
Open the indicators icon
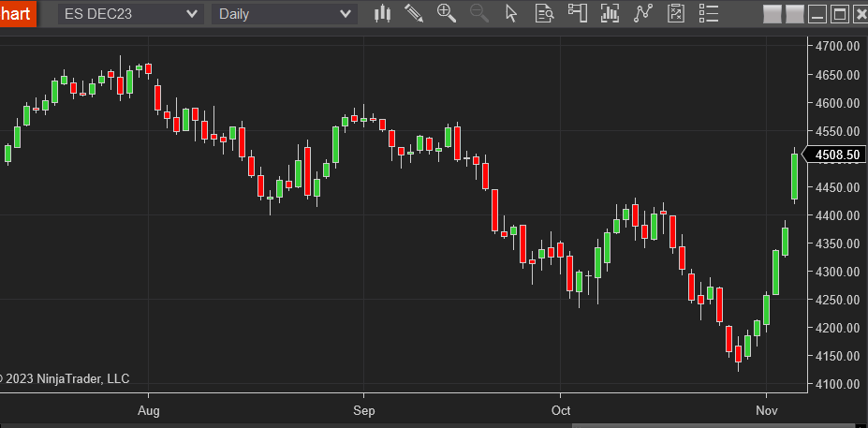[611, 13]
